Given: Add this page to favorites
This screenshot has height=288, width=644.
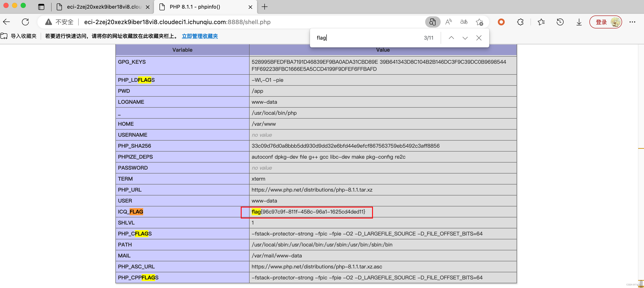Looking at the screenshot, I should coord(479,22).
